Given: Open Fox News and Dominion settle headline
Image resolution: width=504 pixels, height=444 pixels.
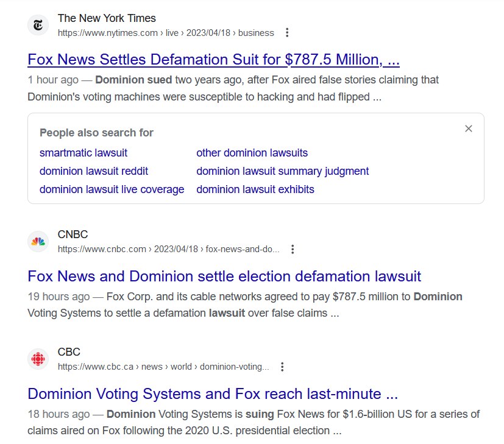Looking at the screenshot, I should [x=224, y=276].
